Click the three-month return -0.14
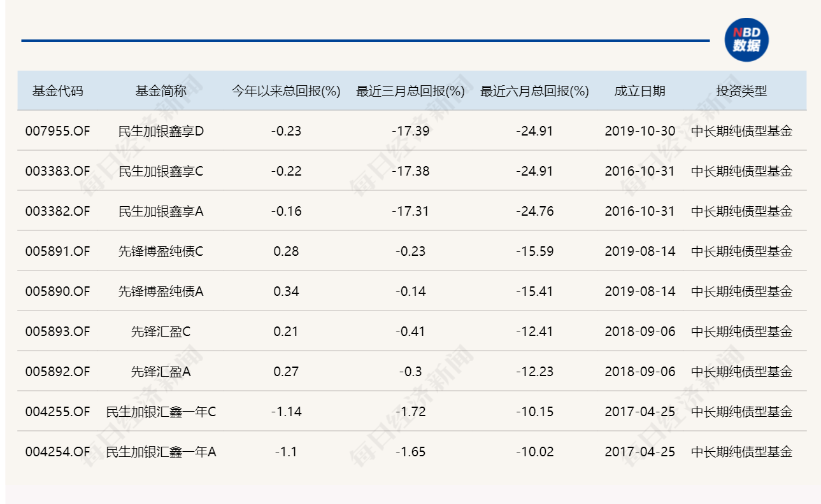821x504 pixels. (x=410, y=291)
